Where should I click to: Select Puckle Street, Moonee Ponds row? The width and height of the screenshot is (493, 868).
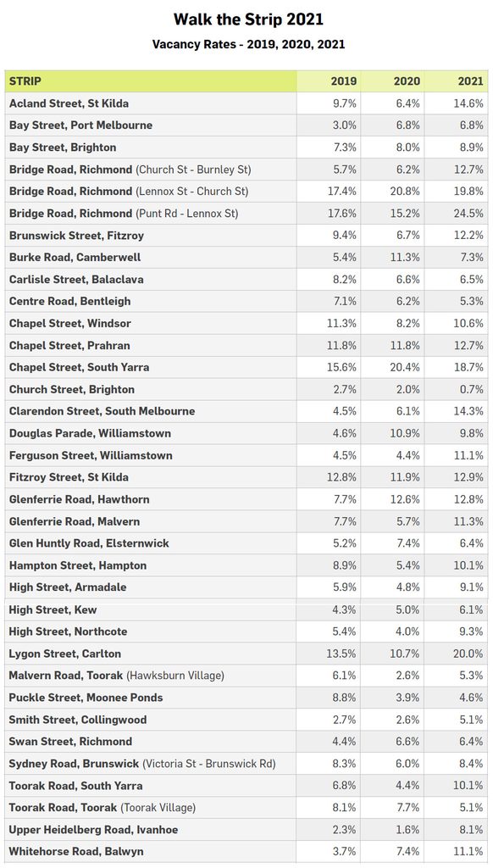(246, 698)
